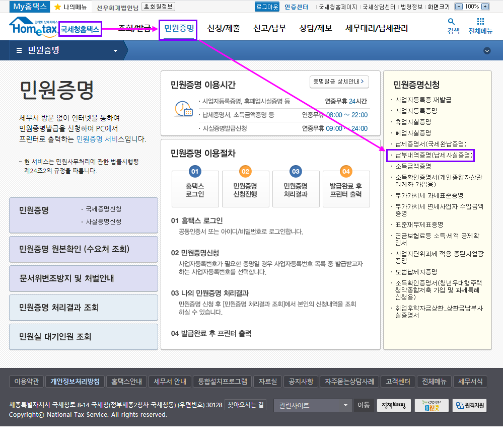Image resolution: width=503 pixels, height=448 pixels.
Task: Open 납부내역증명(납세사실증명) link
Action: (430, 155)
